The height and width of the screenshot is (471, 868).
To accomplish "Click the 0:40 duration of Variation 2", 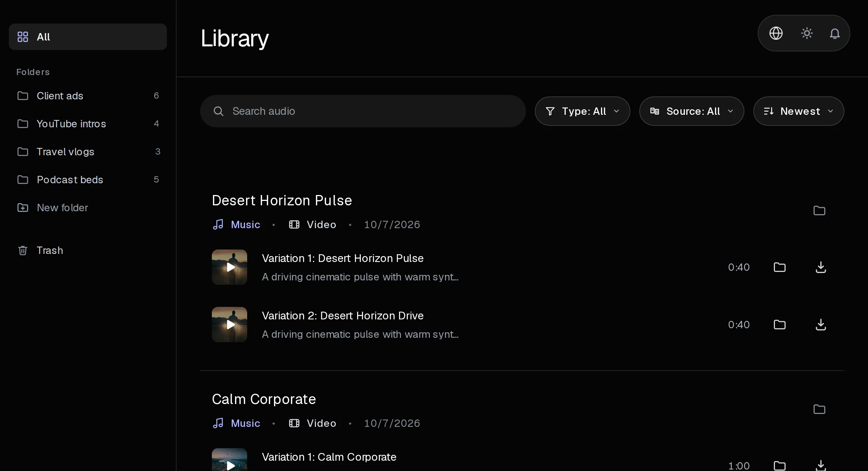I will [x=739, y=325].
